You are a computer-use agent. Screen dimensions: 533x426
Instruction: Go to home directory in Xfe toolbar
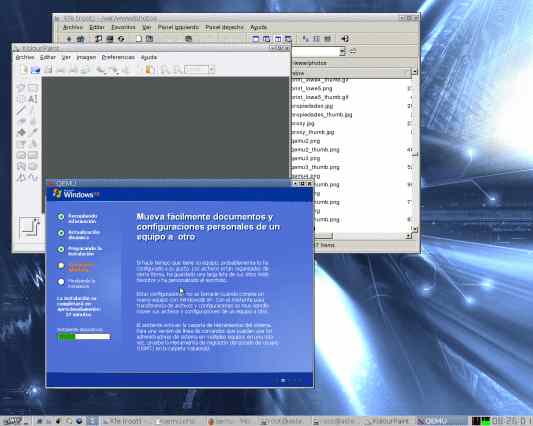point(80,39)
